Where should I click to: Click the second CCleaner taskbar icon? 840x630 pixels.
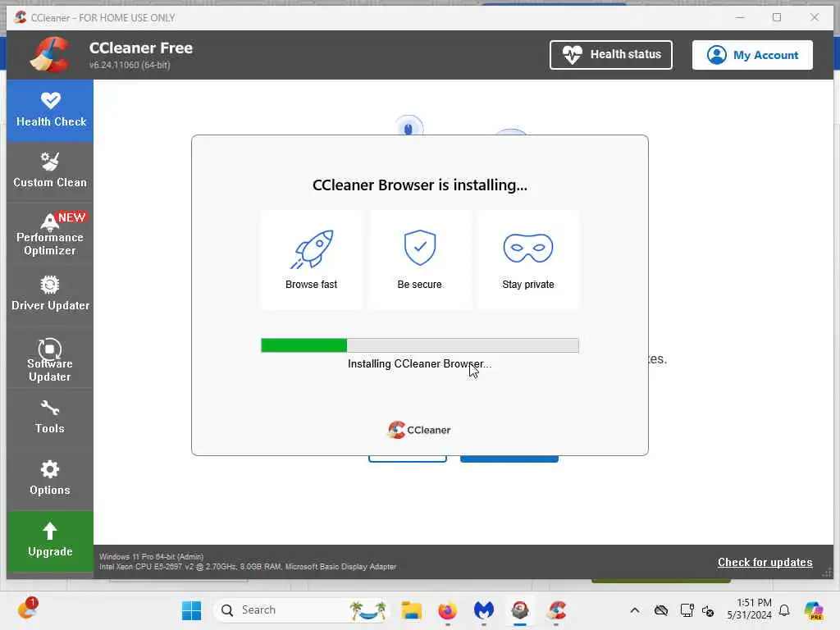point(557,610)
